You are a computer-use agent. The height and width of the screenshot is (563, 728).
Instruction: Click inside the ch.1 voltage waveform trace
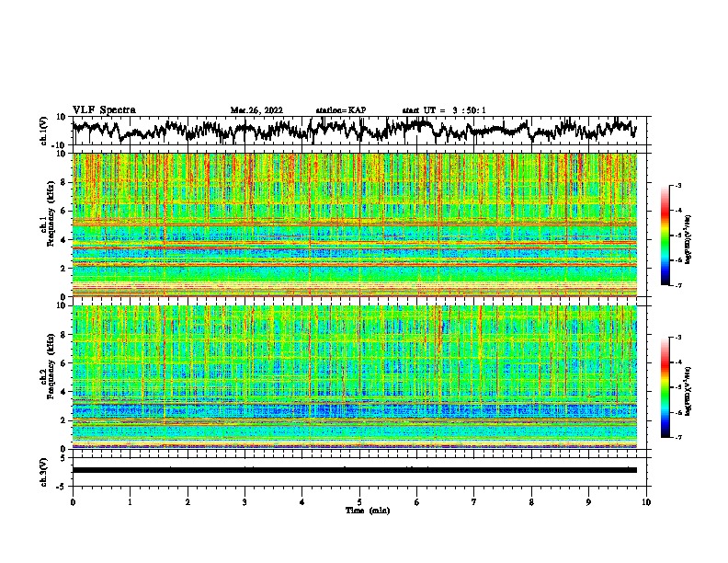tap(354, 130)
